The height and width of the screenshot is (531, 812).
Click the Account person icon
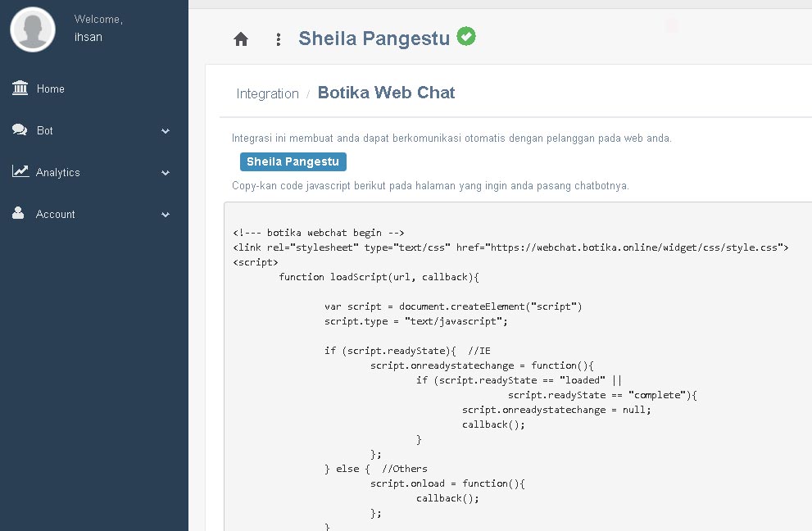(x=19, y=213)
